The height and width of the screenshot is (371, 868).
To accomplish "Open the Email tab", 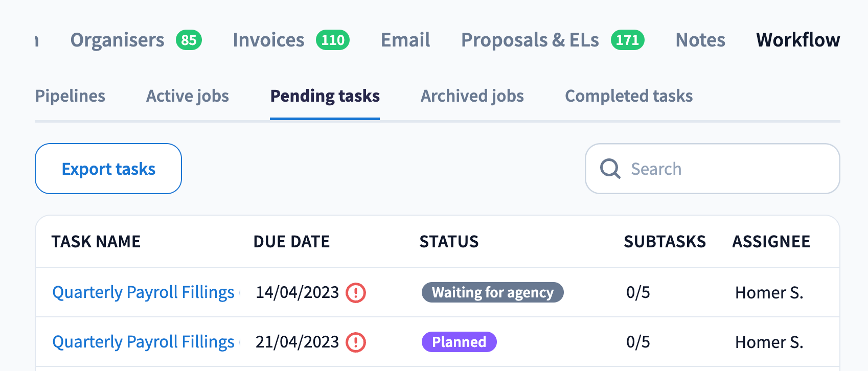I will click(405, 40).
